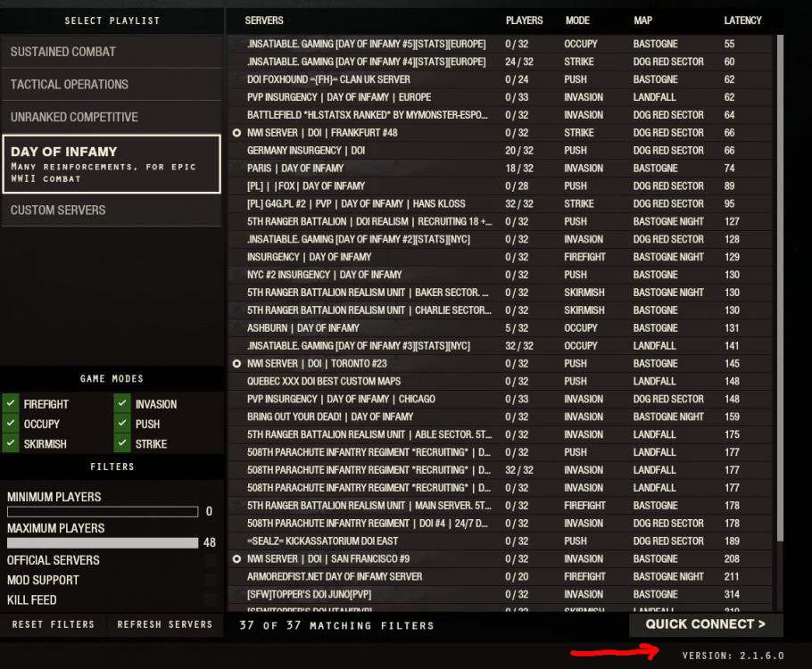This screenshot has width=812, height=669.
Task: Click the Version 2.1.6.0 label
Action: (x=733, y=656)
